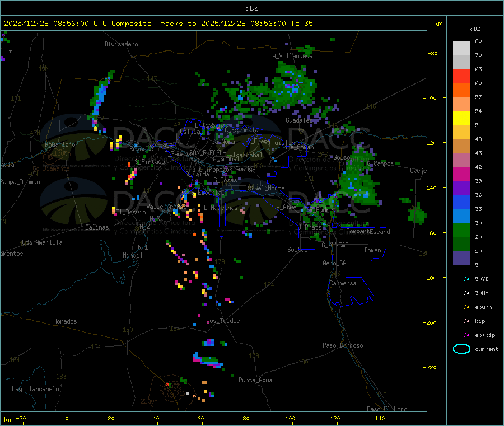Click the yellow eburn arrow legend icon
Image resolution: width=504 pixels, height=426 pixels.
[x=461, y=307]
